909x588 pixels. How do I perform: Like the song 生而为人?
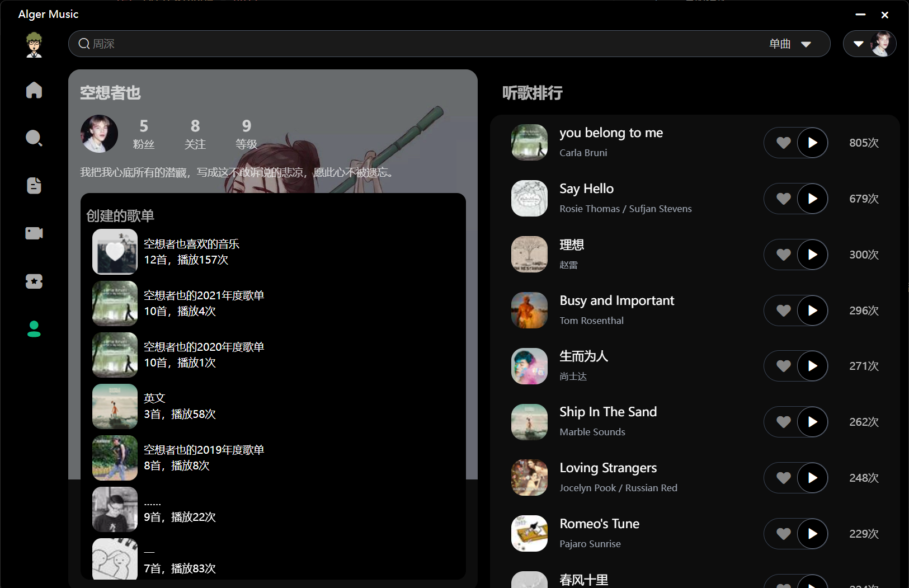pyautogui.click(x=783, y=366)
